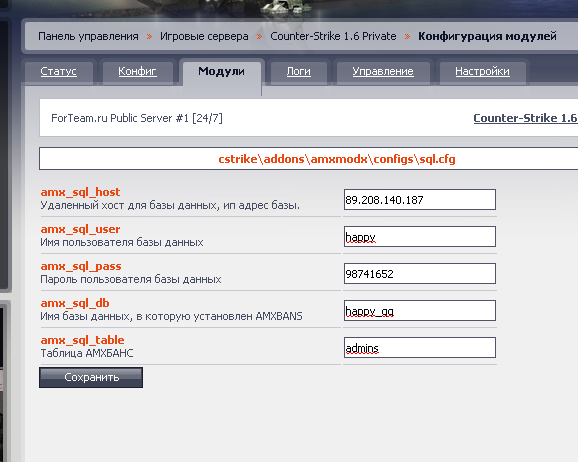
Task: Click the amx_sql_table field containing admins
Action: tap(420, 347)
